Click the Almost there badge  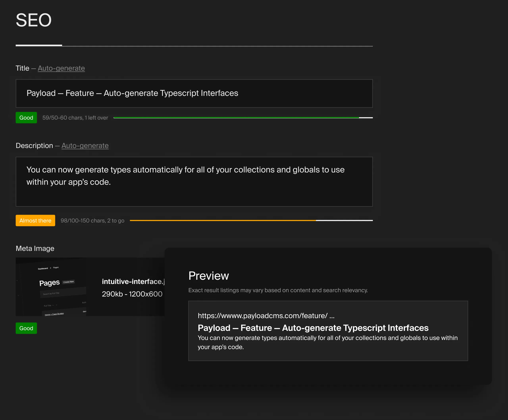(35, 221)
